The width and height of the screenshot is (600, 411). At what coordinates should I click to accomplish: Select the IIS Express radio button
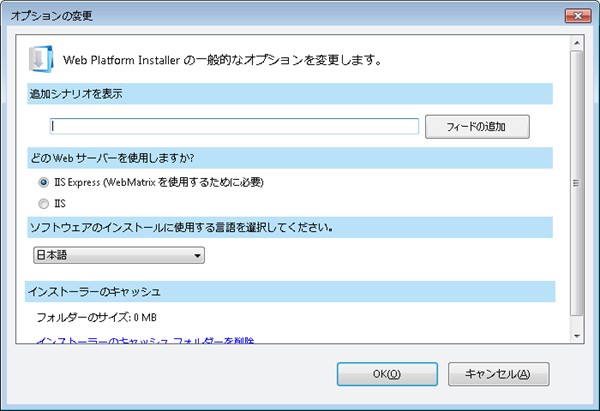coord(44,182)
